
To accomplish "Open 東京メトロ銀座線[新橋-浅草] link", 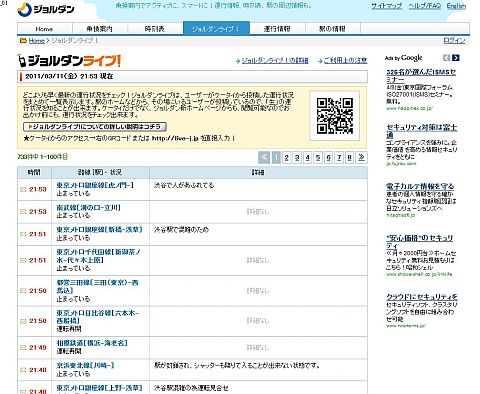I will click(99, 229).
